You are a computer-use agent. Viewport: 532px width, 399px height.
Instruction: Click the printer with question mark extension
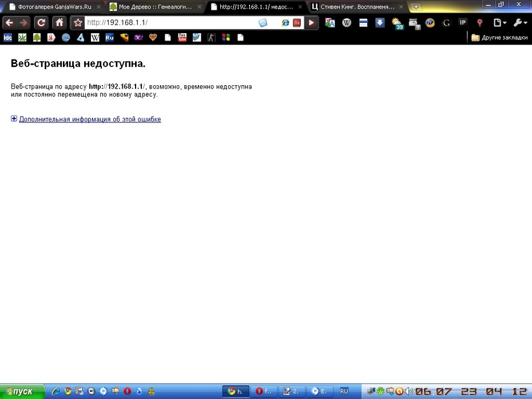click(x=414, y=23)
